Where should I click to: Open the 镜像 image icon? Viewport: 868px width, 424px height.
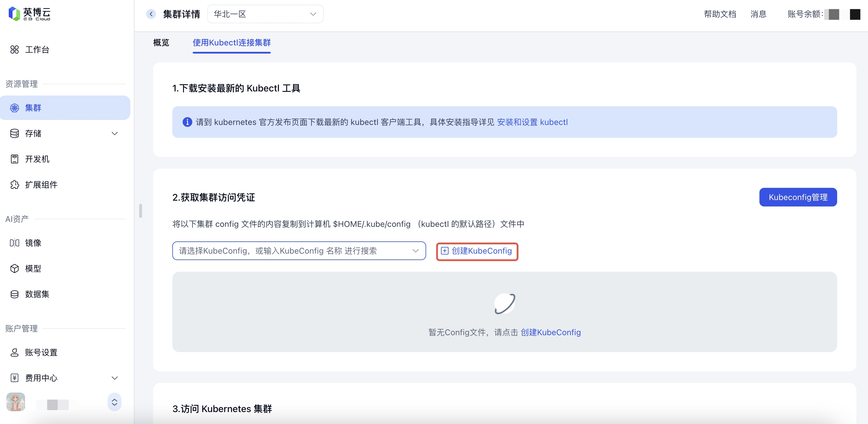(15, 243)
